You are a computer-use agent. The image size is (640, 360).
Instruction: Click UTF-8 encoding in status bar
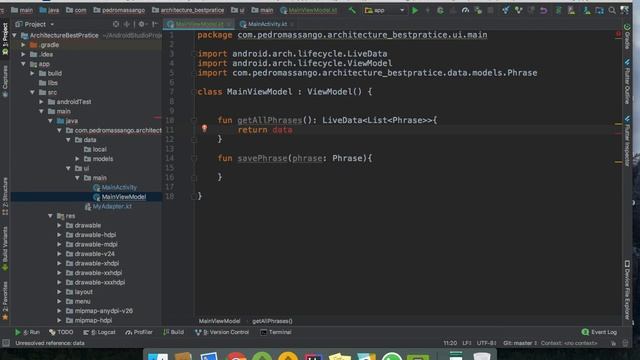click(x=486, y=343)
